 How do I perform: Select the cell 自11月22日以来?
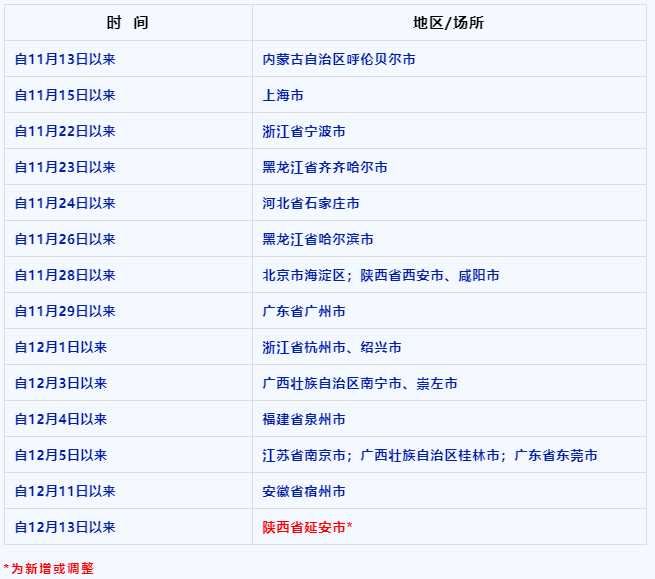pos(128,131)
